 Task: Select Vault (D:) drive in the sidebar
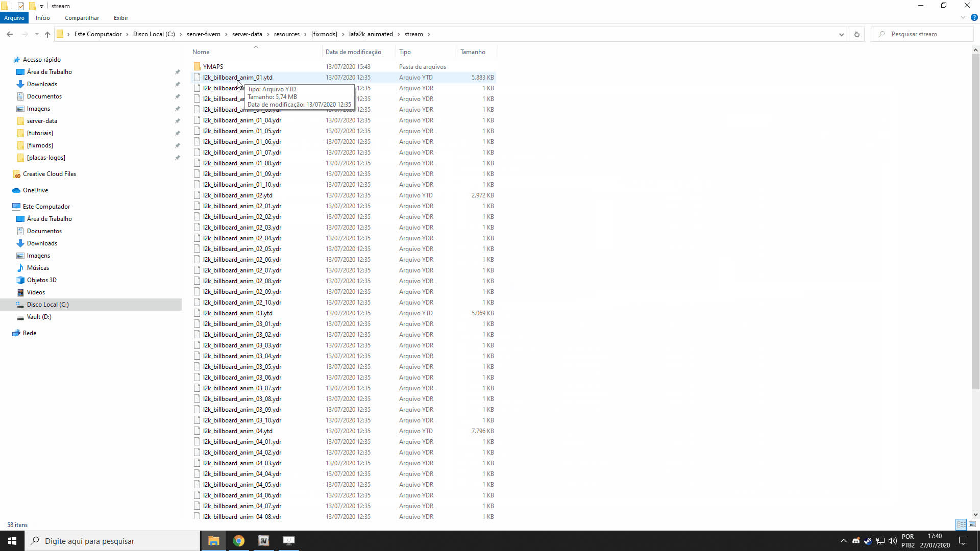click(39, 317)
